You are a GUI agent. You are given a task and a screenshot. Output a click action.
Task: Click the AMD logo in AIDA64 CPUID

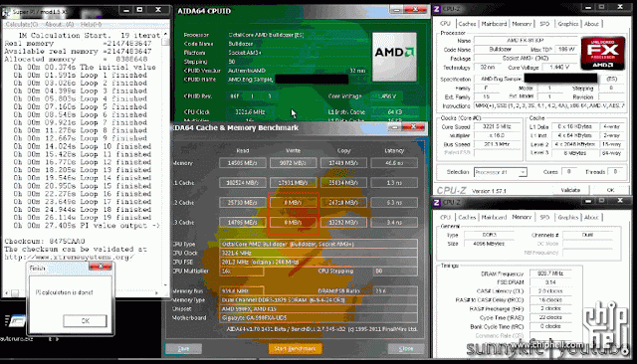click(394, 57)
